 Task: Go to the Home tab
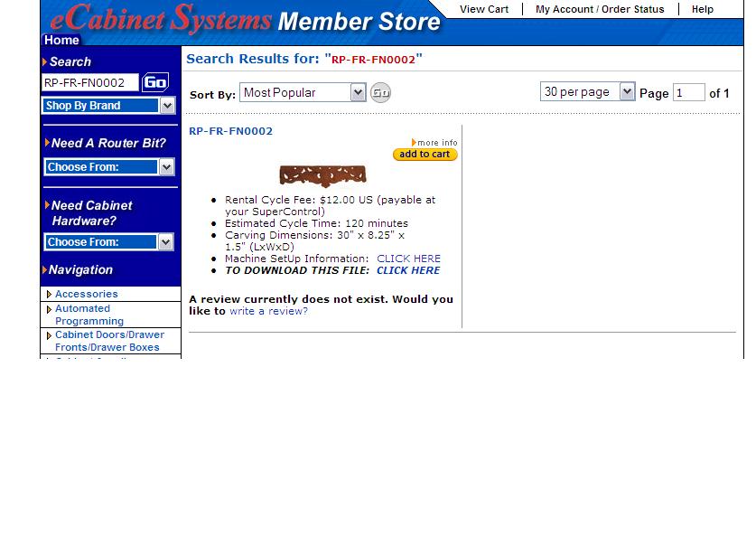tap(61, 40)
